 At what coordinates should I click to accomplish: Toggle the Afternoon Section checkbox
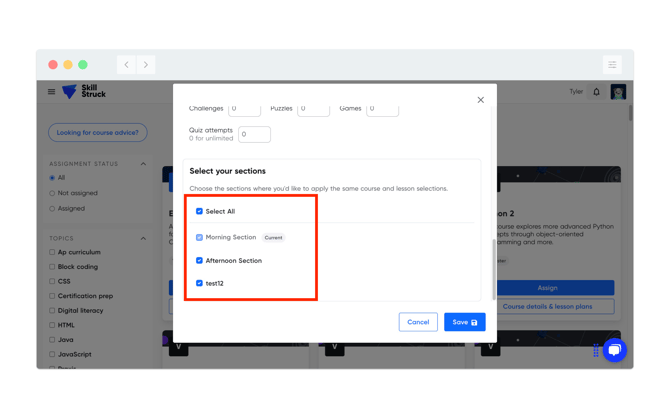pyautogui.click(x=199, y=261)
